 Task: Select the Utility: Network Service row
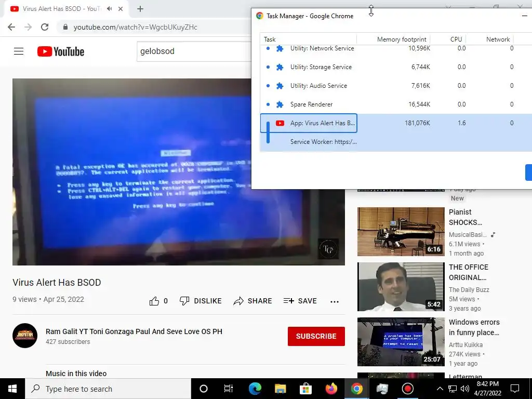click(396, 48)
